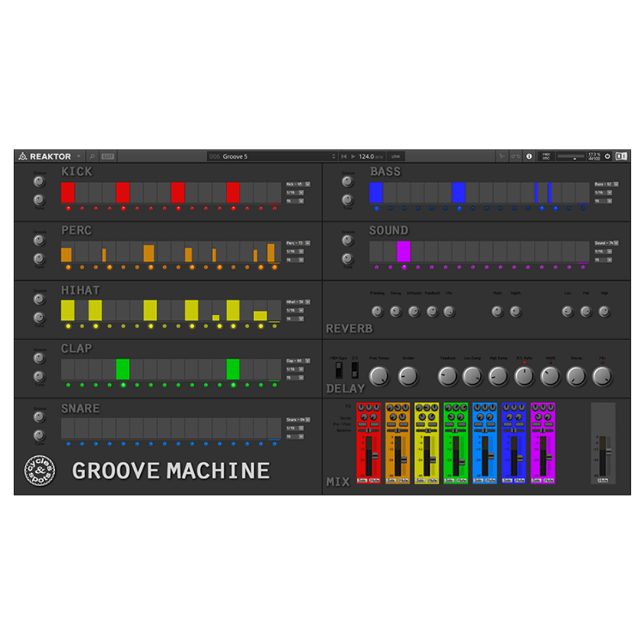Adjust the PERC Groove knob
The height and width of the screenshot is (644, 644).
[x=39, y=240]
